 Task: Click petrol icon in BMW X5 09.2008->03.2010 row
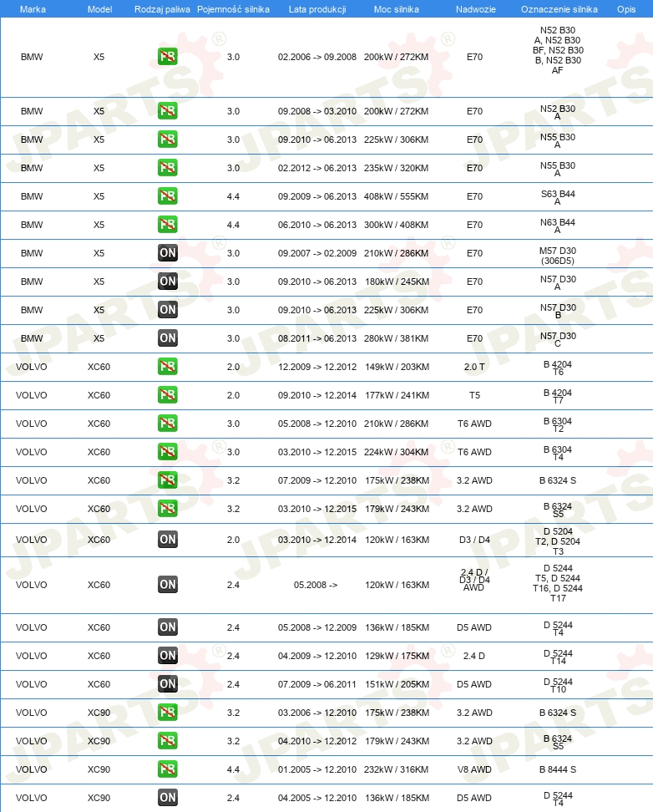[167, 111]
